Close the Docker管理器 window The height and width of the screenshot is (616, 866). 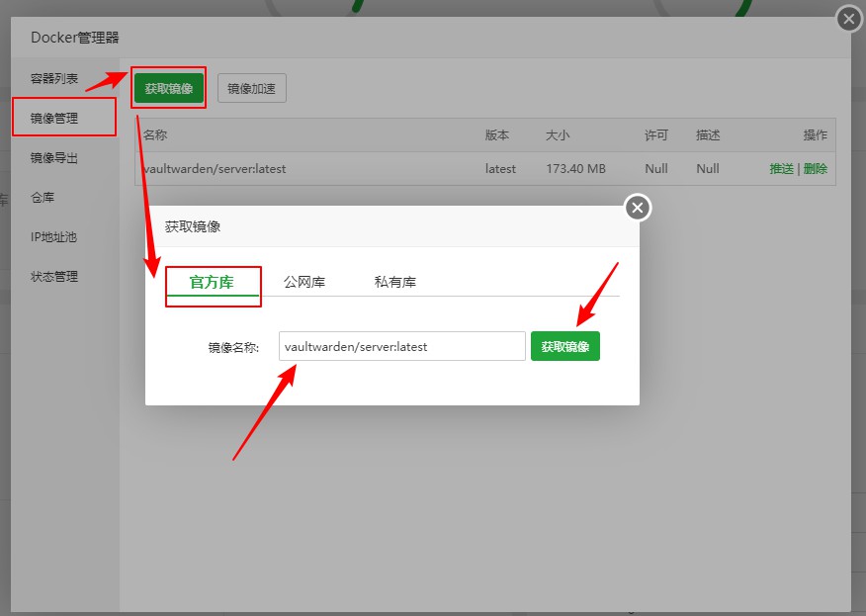848,19
